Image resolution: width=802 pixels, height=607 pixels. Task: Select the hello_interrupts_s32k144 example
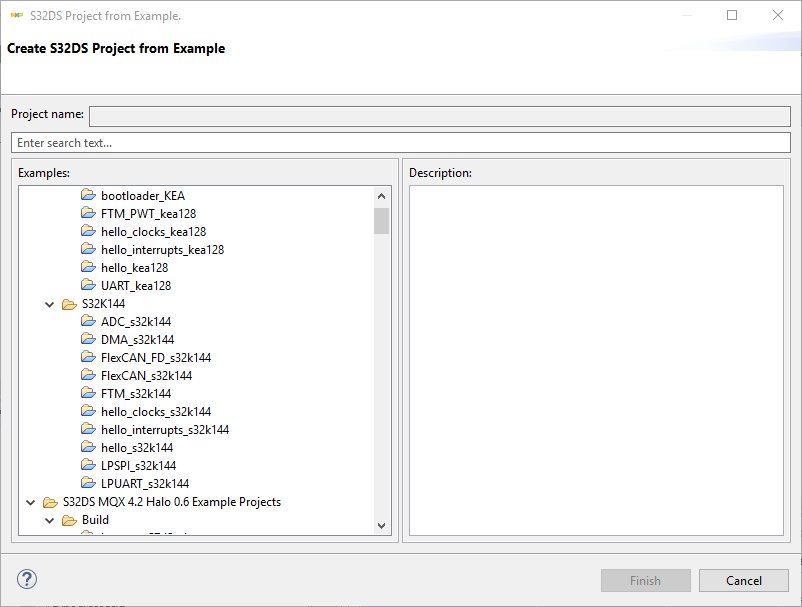pos(165,430)
